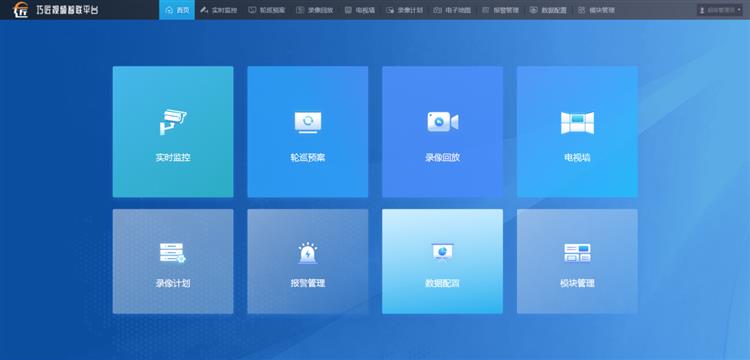
Task: Open the 电视墙 video wall tile
Action: (x=577, y=131)
